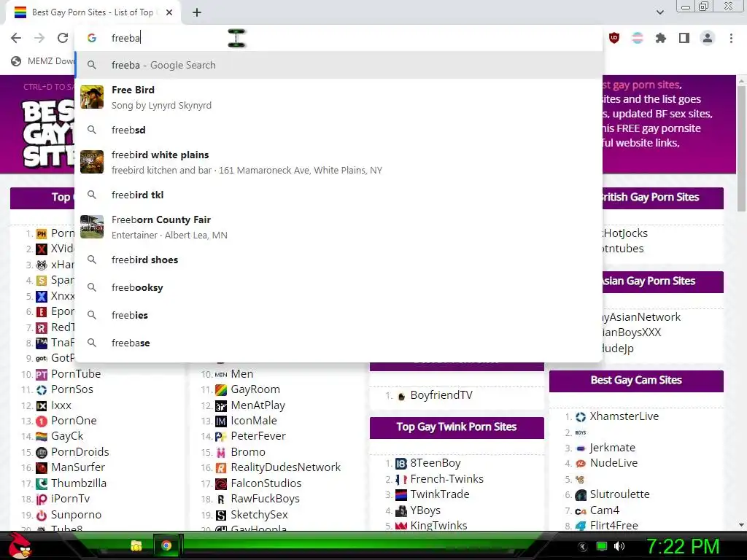
Task: Open the XhamsterLive link
Action: click(x=624, y=416)
